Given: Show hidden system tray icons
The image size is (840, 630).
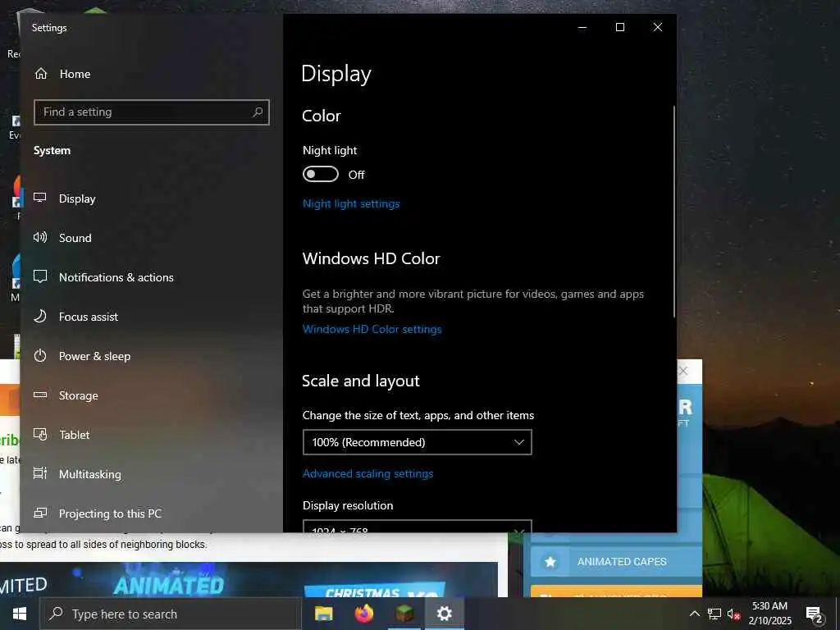Looking at the screenshot, I should 694,614.
